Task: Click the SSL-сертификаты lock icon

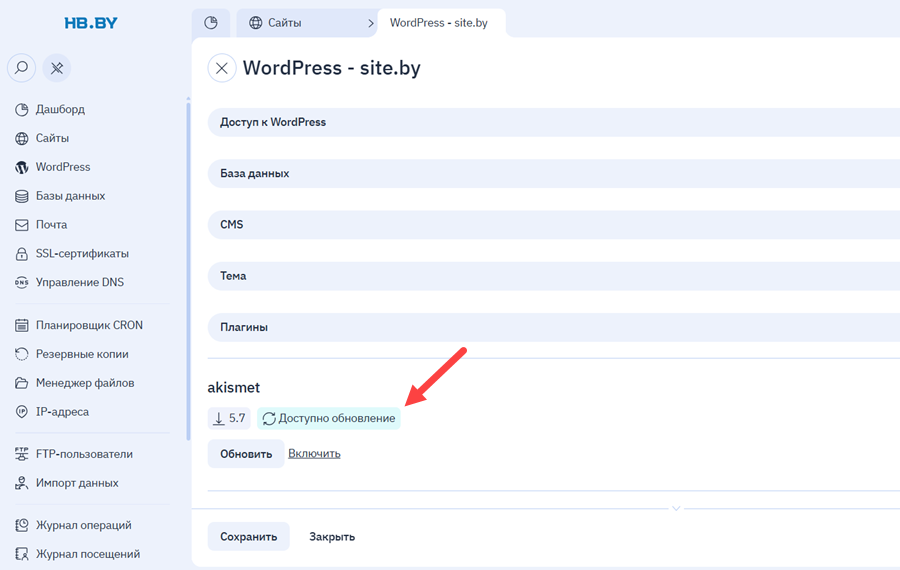Action: tap(22, 254)
